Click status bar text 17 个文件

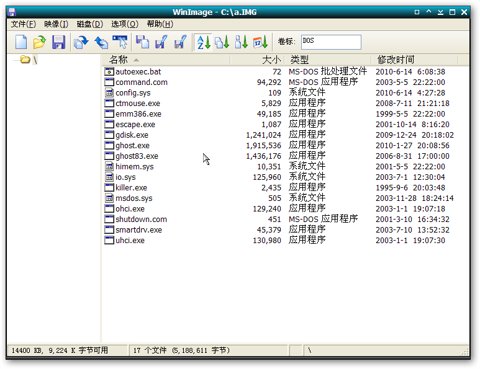[x=150, y=350]
